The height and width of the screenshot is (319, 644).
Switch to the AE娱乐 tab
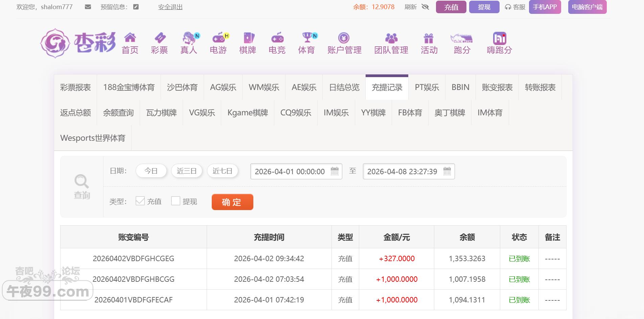click(x=304, y=87)
